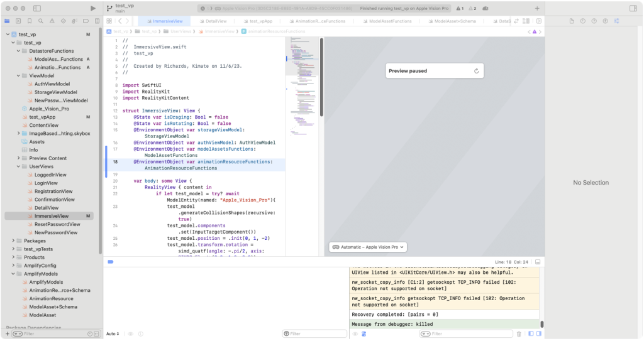Refresh the paused preview
The image size is (644, 341).
pos(477,71)
